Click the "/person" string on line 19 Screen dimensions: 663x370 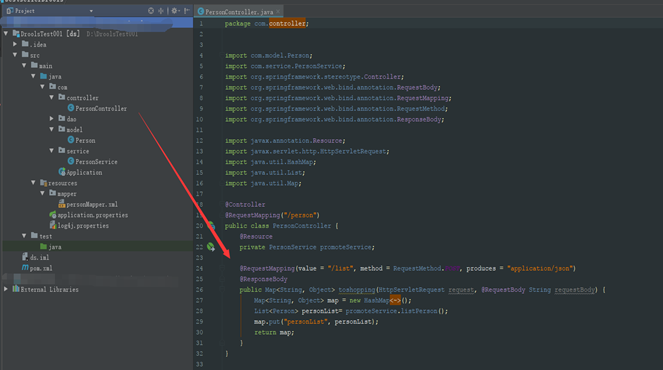[x=301, y=215]
